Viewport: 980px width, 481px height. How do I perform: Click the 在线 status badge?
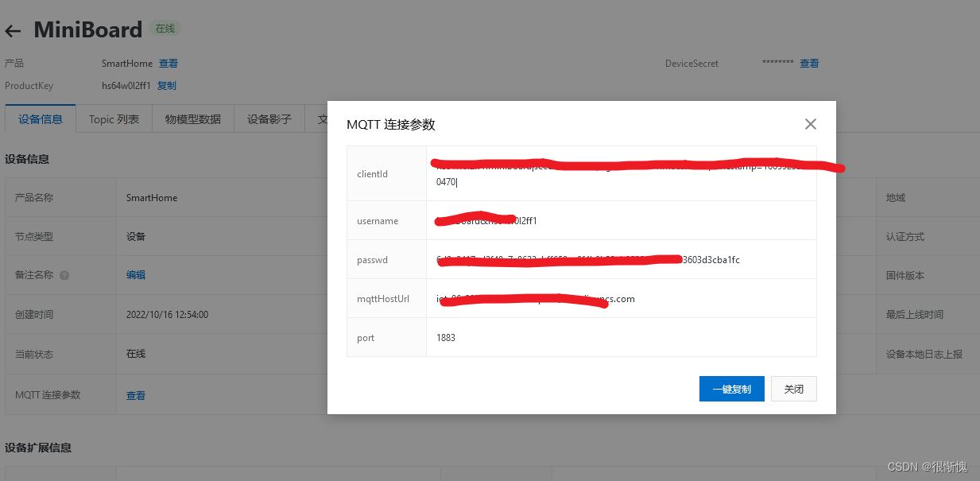(164, 28)
